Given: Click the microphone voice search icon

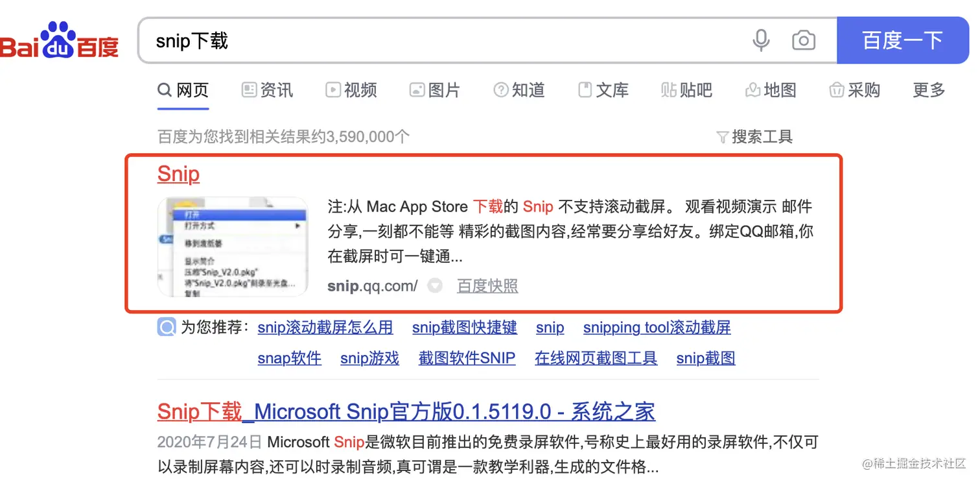Looking at the screenshot, I should pyautogui.click(x=761, y=41).
